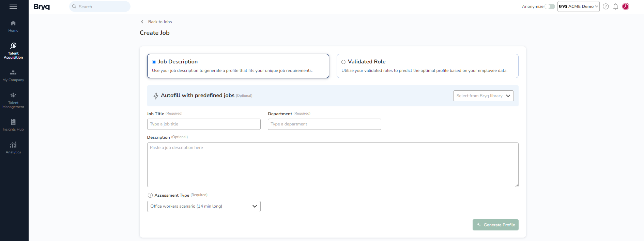The height and width of the screenshot is (241, 644).
Task: Choose the Validated Role radio option
Action: tap(343, 62)
